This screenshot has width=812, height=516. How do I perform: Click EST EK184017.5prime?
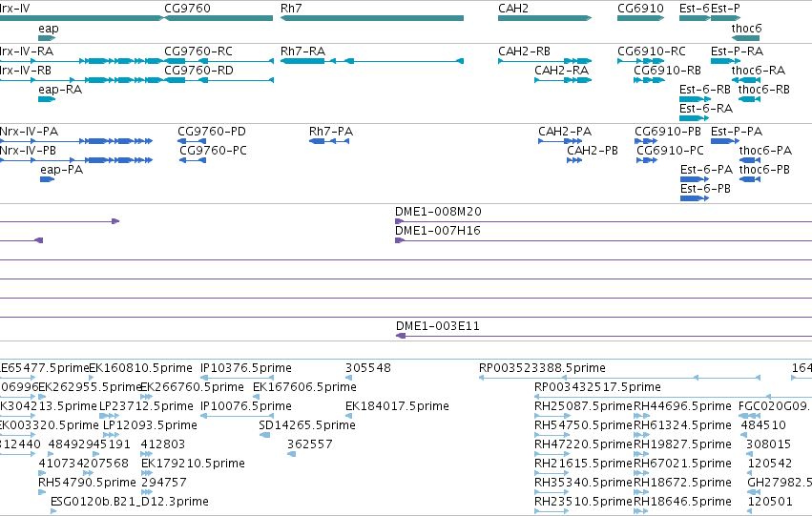(349, 416)
